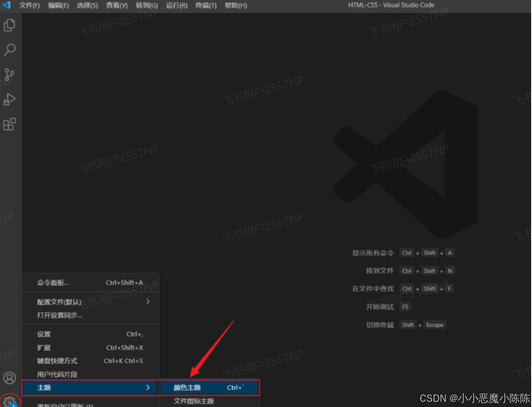Open the Search view icon
The height and width of the screenshot is (407, 532).
[9, 50]
